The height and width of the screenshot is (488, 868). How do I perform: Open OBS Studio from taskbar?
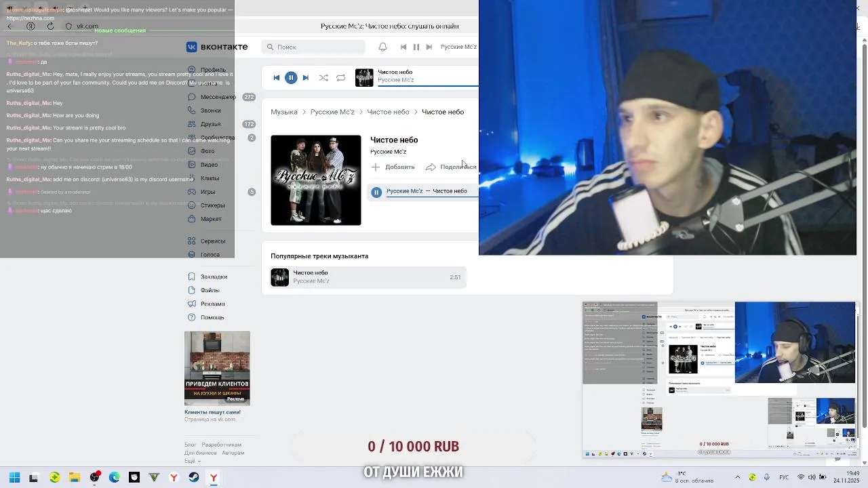tap(94, 478)
